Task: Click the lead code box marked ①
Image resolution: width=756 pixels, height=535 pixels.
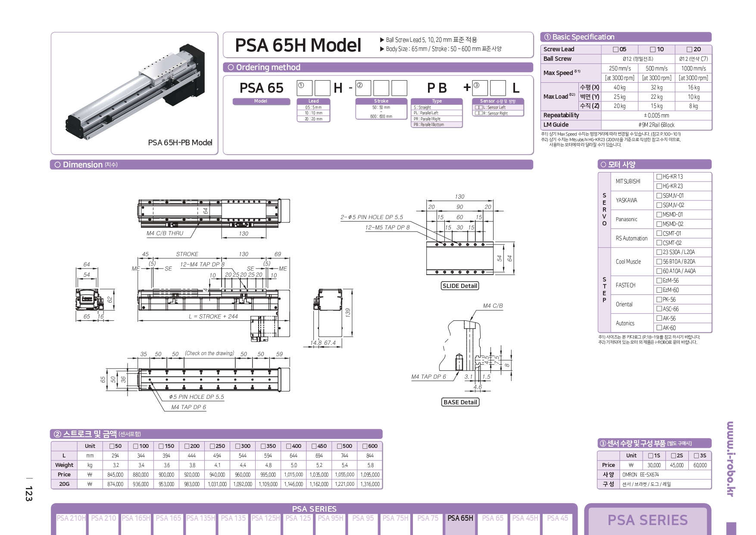Action: (x=305, y=88)
